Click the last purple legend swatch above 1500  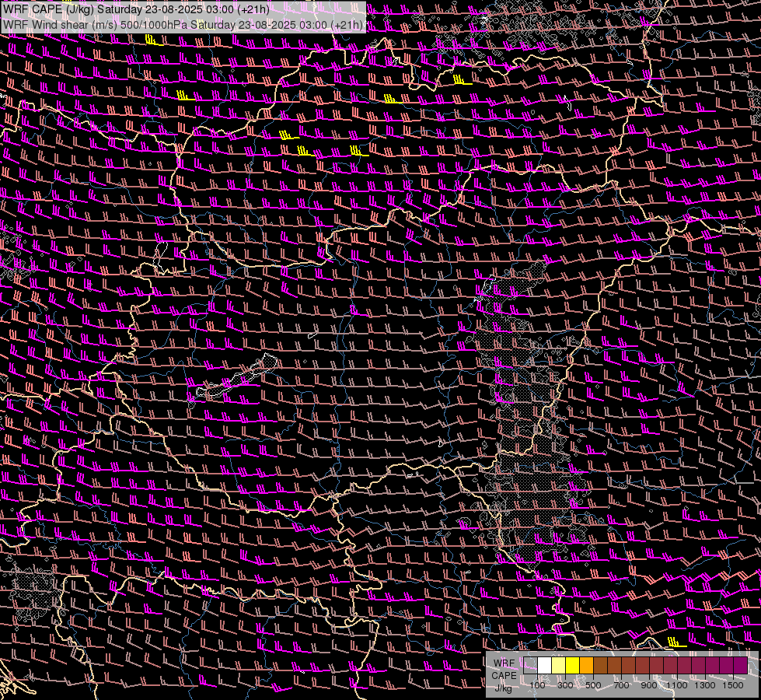740,665
